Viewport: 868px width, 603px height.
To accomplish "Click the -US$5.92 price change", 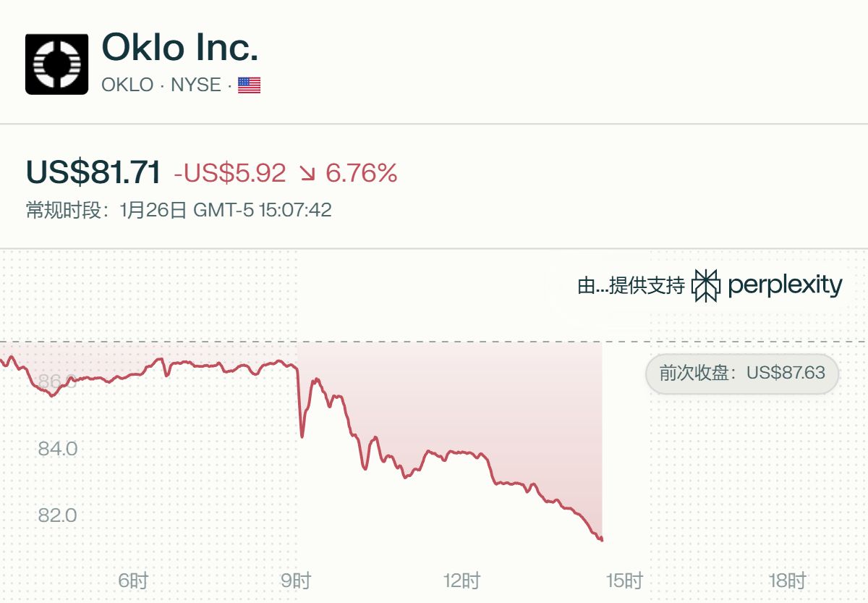I will click(230, 173).
